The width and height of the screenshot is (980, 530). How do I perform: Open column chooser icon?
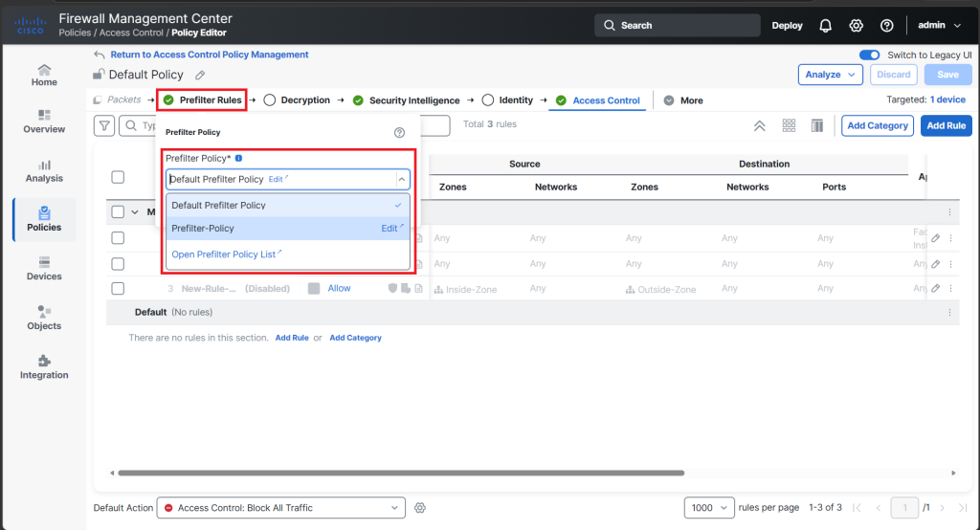(x=817, y=125)
